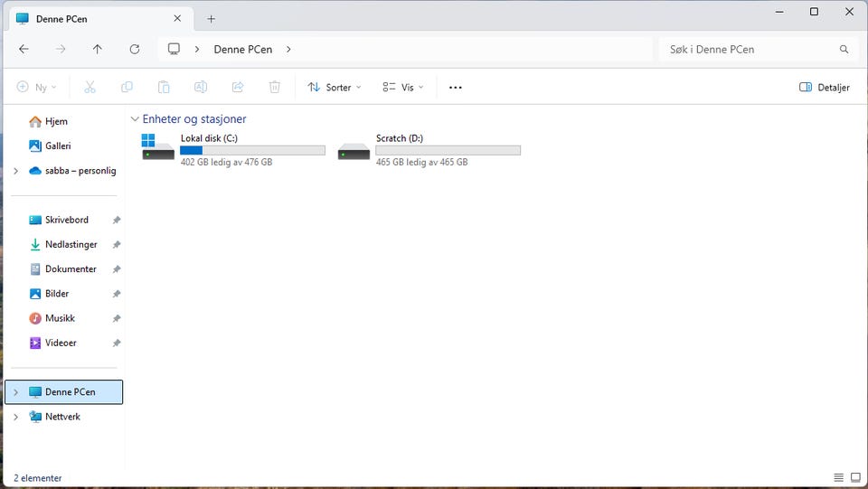868x489 pixels.
Task: Click the forward navigation arrow
Action: coord(61,49)
